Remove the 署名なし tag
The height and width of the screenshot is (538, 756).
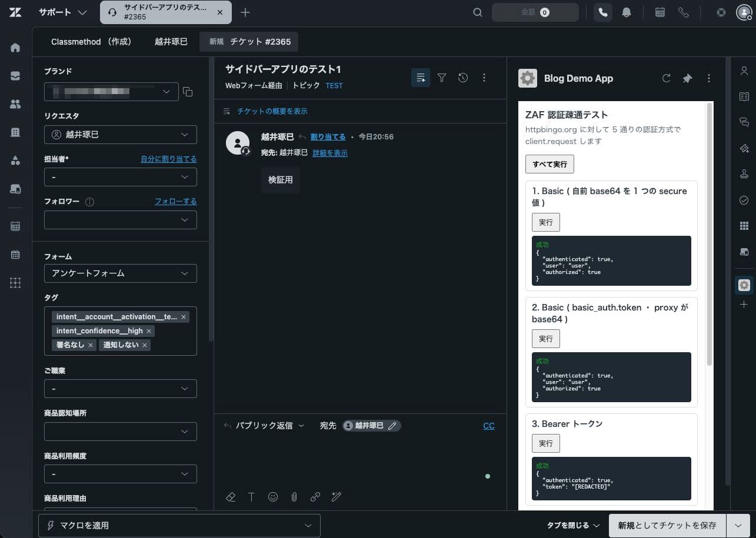[x=91, y=345]
